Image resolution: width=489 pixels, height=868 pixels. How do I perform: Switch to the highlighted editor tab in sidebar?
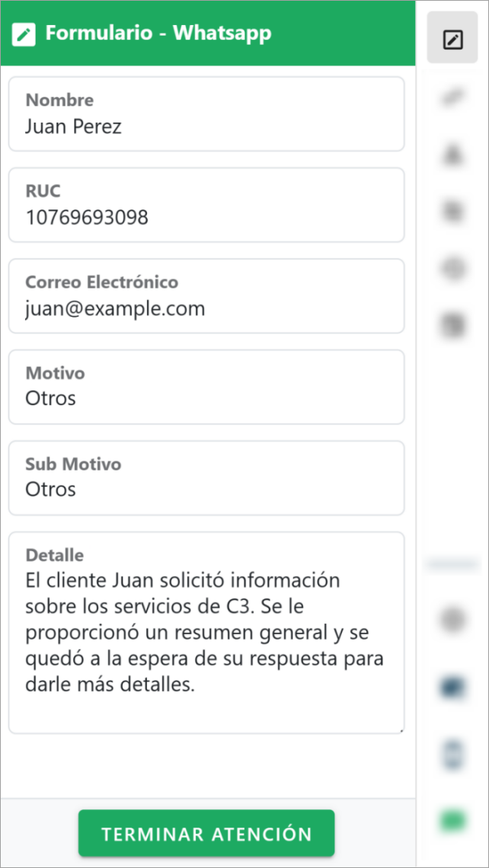pos(453,37)
